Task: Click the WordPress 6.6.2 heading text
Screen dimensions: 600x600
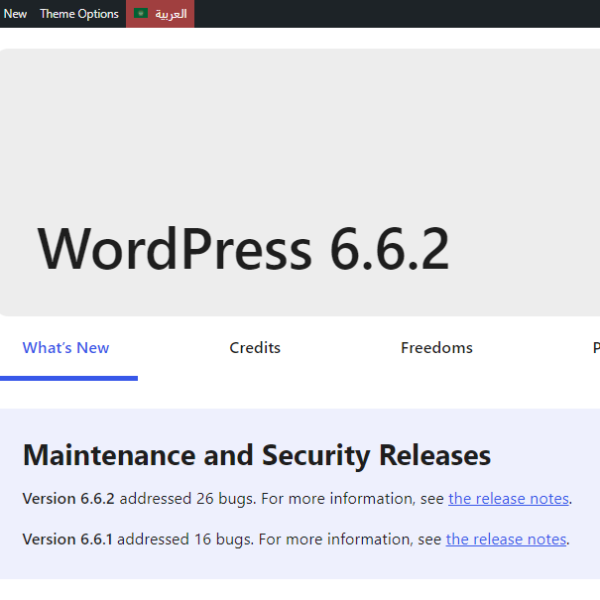Action: tap(243, 249)
